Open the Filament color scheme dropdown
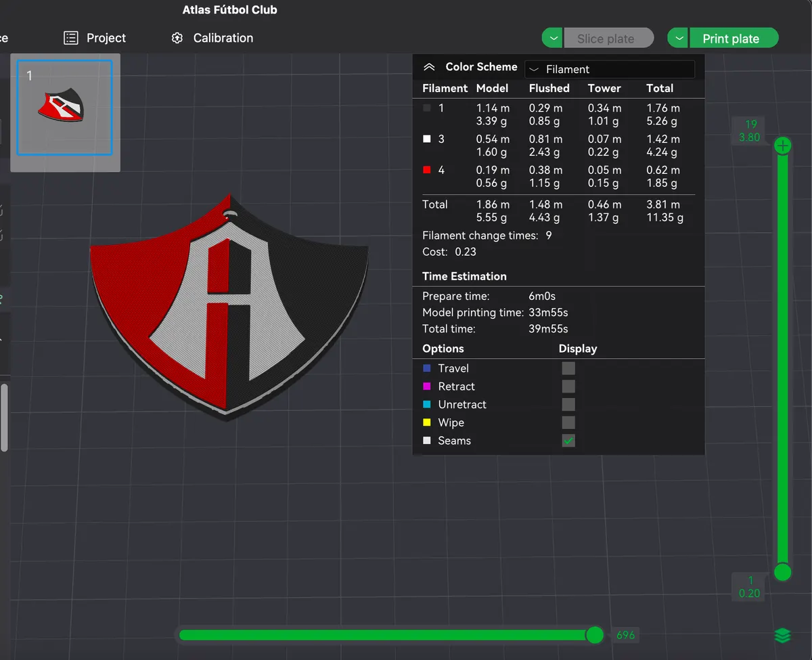The image size is (812, 660). pyautogui.click(x=610, y=69)
